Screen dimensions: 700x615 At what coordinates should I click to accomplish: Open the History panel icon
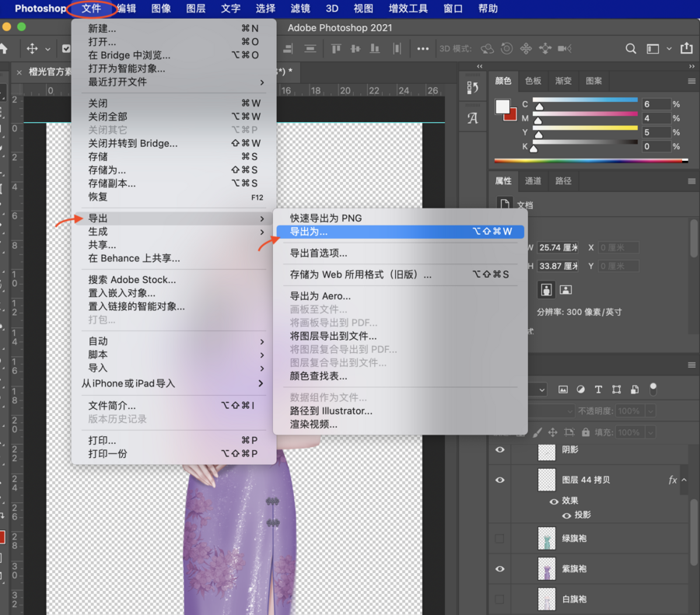(x=472, y=88)
